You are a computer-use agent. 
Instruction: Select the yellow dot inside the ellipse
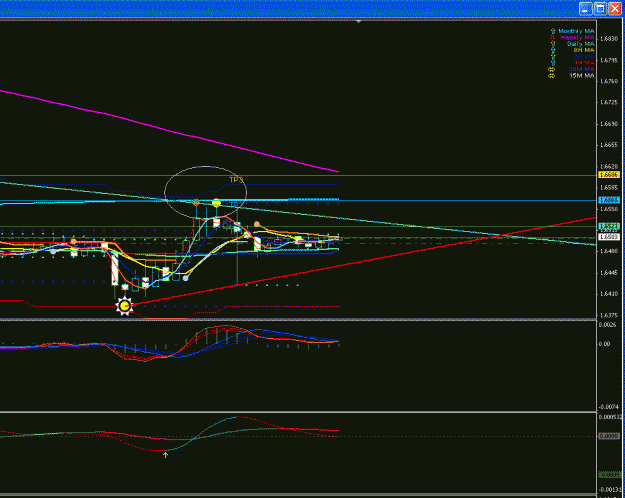click(216, 203)
